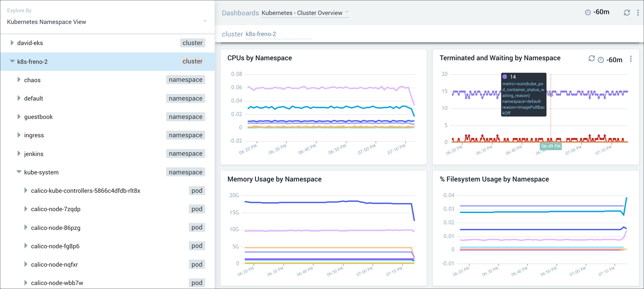The width and height of the screenshot is (644, 289).
Task: Click the Dashboards breadcrumb link
Action: point(240,13)
